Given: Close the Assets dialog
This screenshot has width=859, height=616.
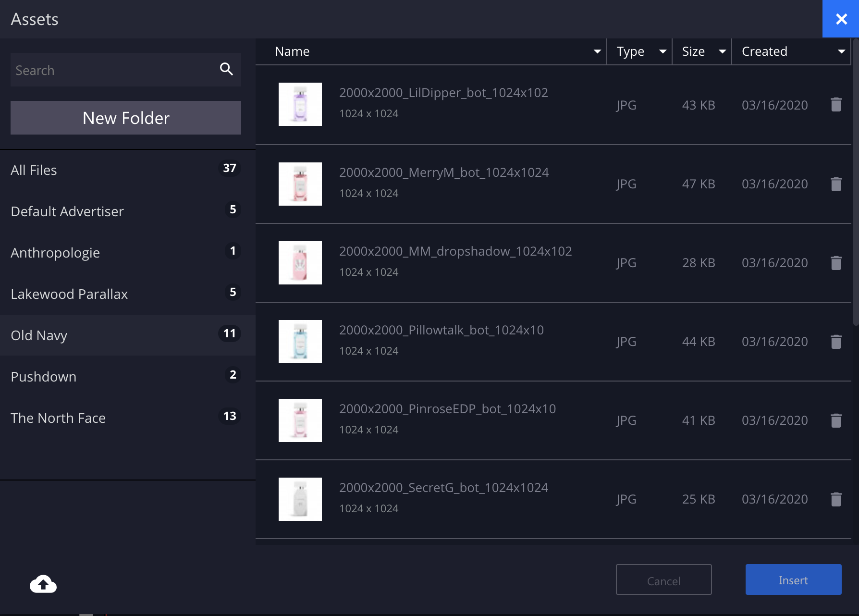Looking at the screenshot, I should click(x=841, y=19).
